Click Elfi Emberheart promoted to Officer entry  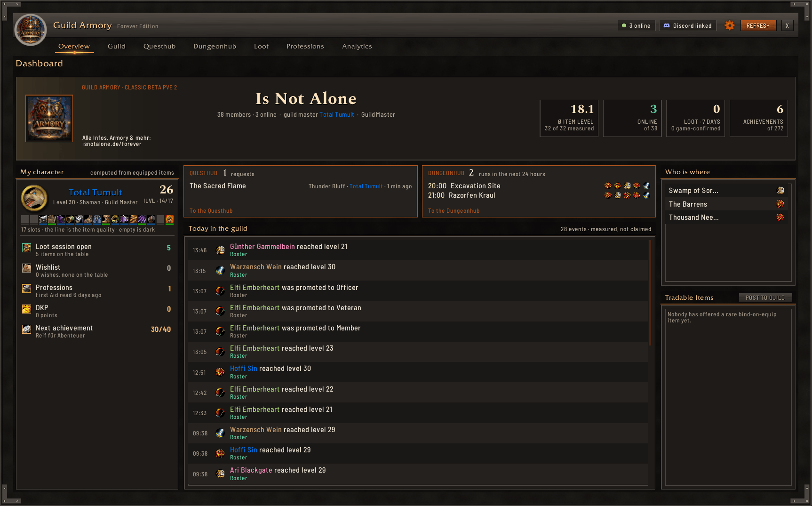pos(418,291)
